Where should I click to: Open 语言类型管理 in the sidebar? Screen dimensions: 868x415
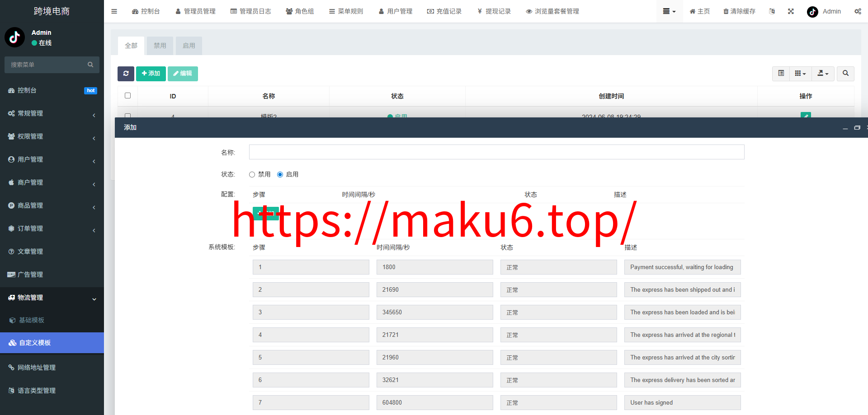(x=52, y=391)
